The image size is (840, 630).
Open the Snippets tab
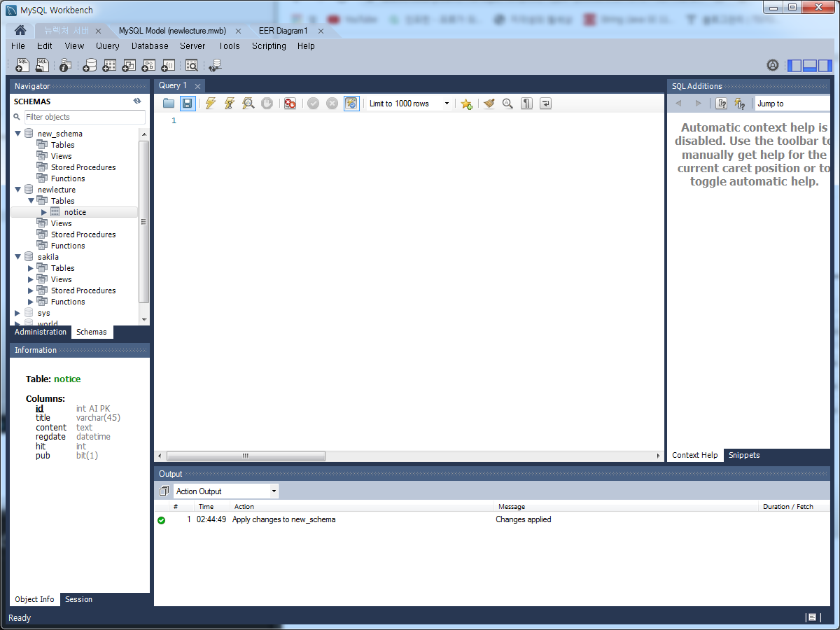(x=744, y=455)
